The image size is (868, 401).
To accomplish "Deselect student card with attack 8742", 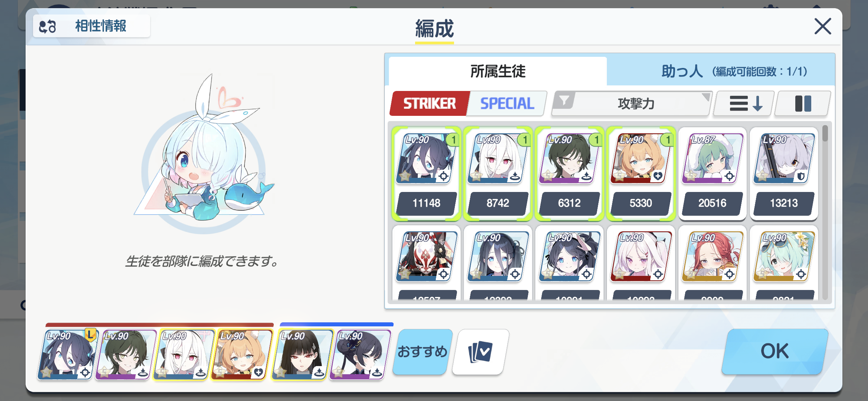I will [498, 173].
